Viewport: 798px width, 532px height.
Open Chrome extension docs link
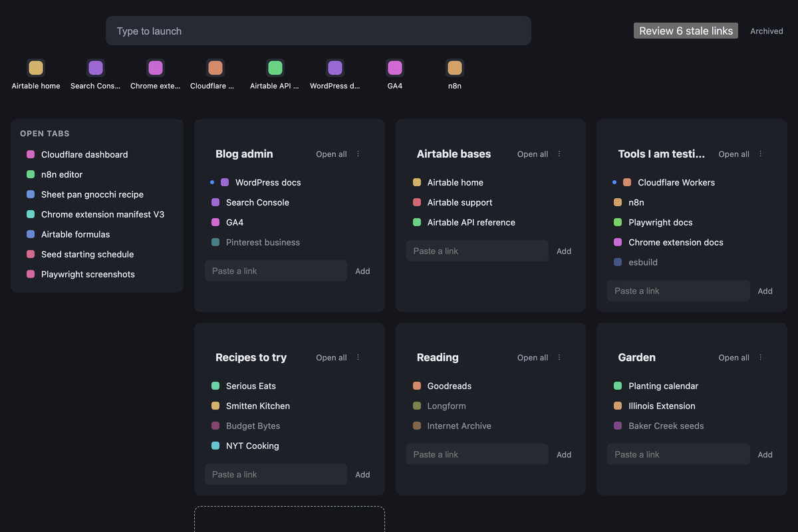click(x=676, y=242)
